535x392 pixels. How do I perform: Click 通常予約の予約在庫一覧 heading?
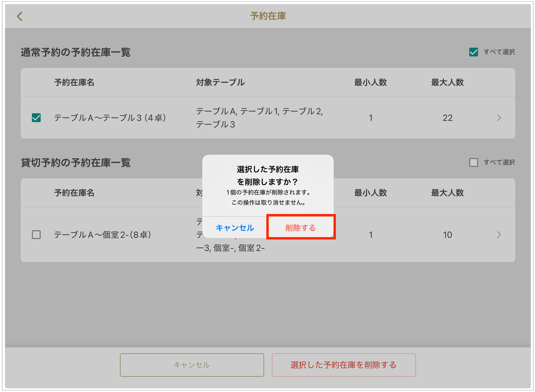[x=76, y=52]
